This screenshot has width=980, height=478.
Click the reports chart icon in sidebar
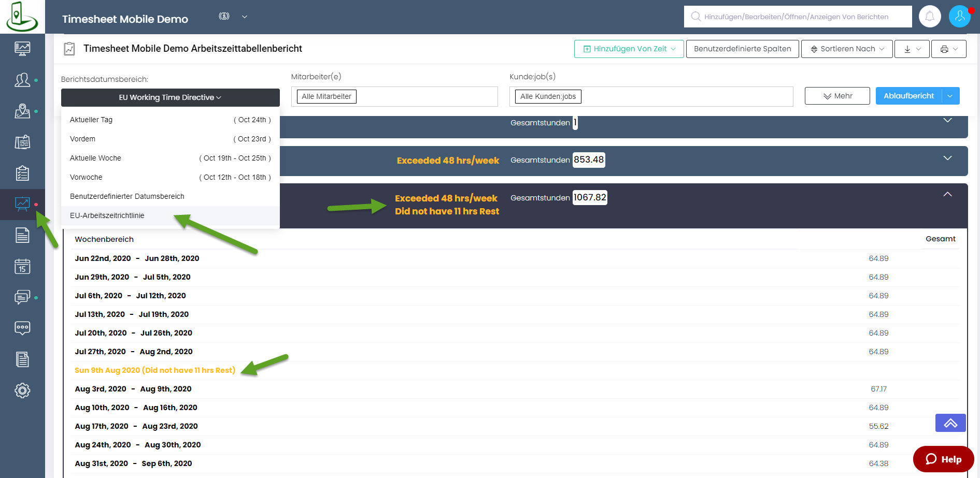coord(22,204)
